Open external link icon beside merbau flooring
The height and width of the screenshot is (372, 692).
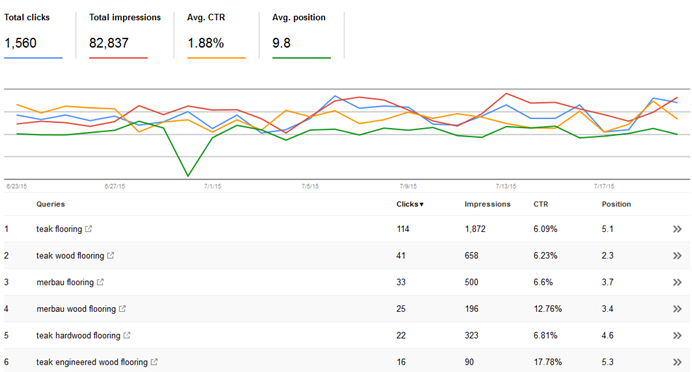click(x=100, y=282)
